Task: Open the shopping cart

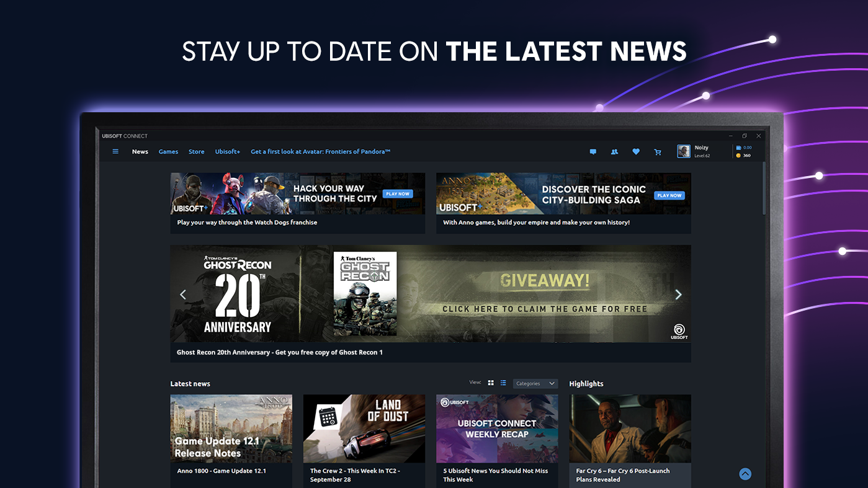Action: [x=658, y=151]
